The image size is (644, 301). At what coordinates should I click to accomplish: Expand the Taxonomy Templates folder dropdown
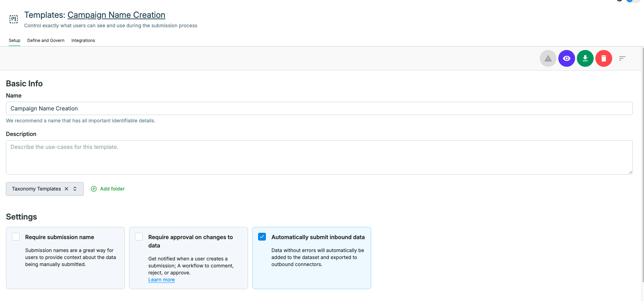coord(75,189)
